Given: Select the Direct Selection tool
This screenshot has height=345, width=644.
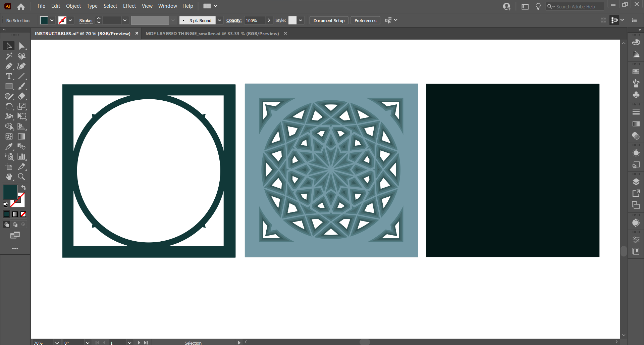Looking at the screenshot, I should tap(22, 46).
